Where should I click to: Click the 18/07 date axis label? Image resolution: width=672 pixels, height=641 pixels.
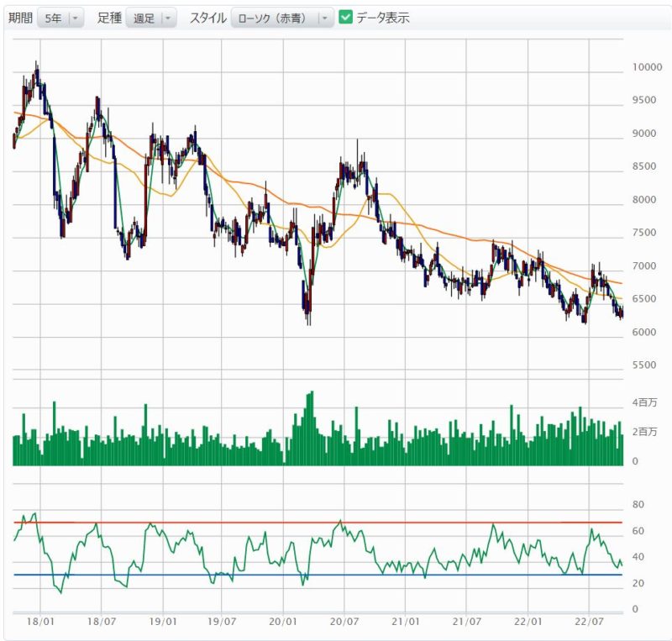tap(102, 622)
